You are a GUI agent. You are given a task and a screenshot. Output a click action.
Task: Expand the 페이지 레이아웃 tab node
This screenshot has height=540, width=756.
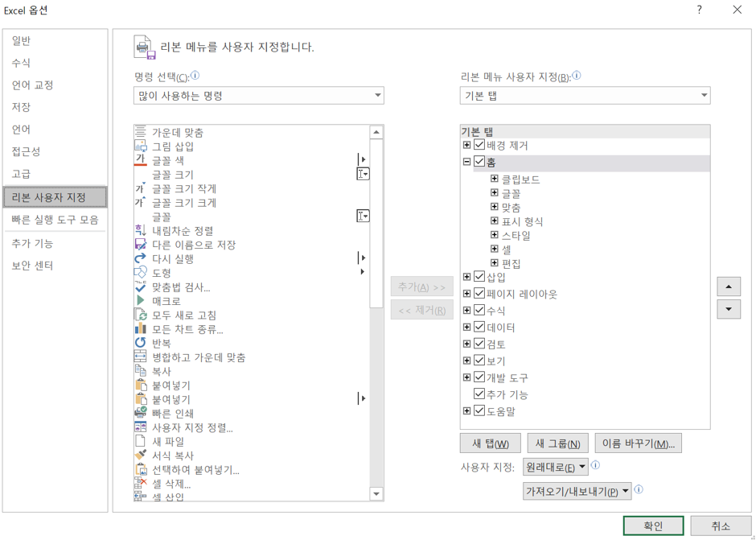point(466,294)
